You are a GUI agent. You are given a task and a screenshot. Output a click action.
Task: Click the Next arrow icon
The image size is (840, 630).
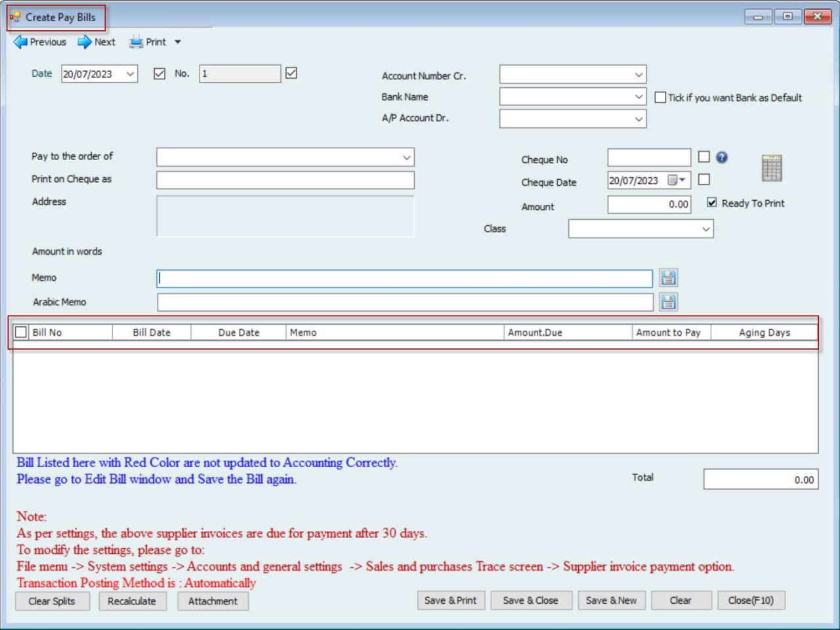point(85,42)
